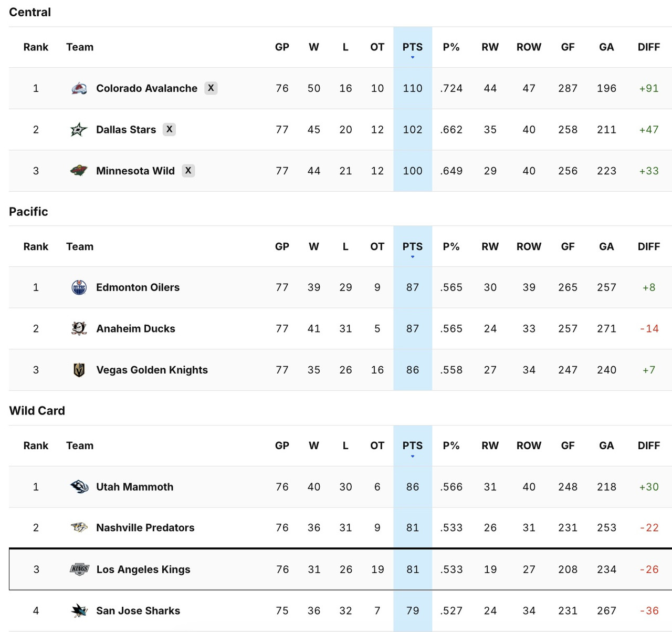Click the Dallas Stars star logo

(79, 129)
